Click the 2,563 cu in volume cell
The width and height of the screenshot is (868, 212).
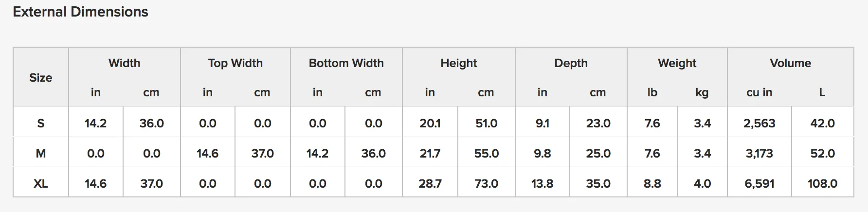coord(759,123)
